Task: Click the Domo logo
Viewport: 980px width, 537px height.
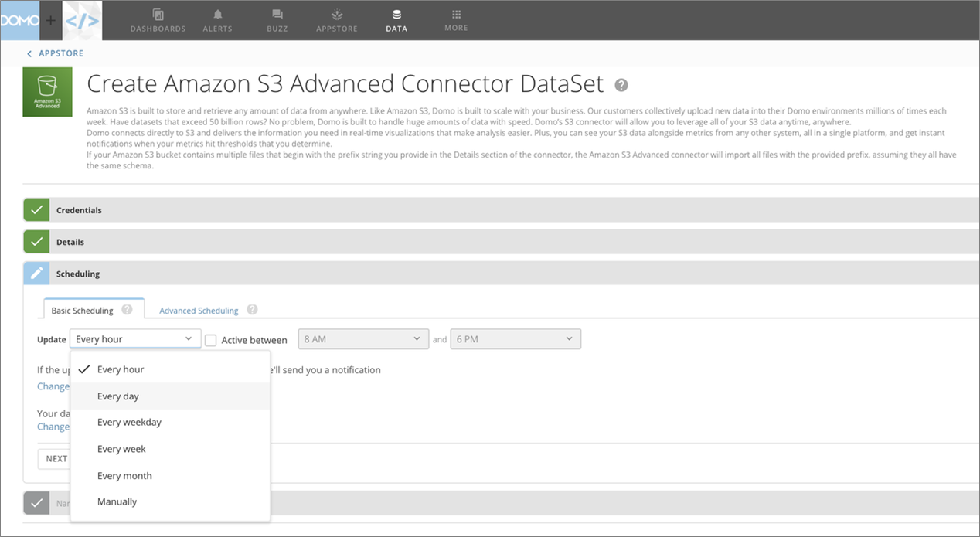Action: (x=19, y=21)
